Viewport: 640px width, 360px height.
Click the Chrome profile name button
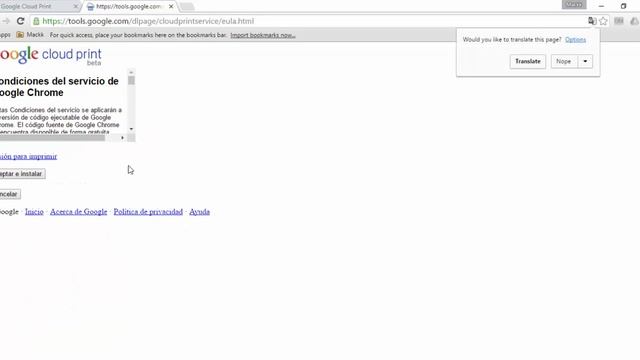coord(574,4)
